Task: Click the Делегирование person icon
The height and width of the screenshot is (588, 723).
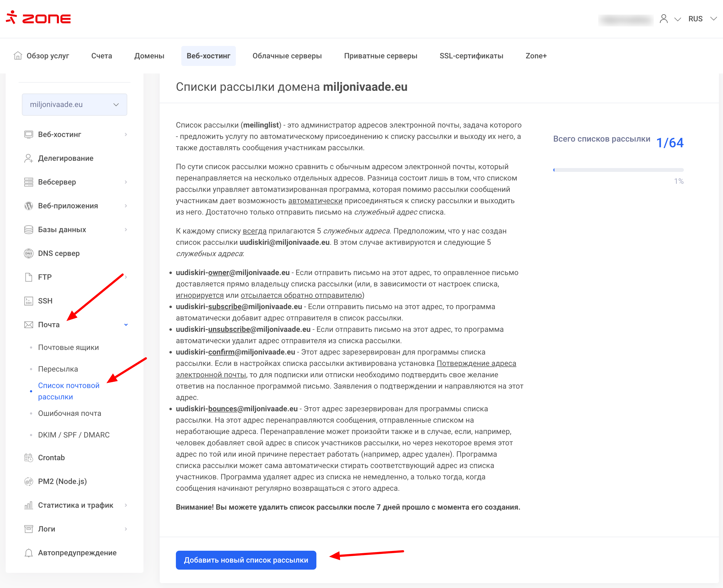Action: click(28, 158)
